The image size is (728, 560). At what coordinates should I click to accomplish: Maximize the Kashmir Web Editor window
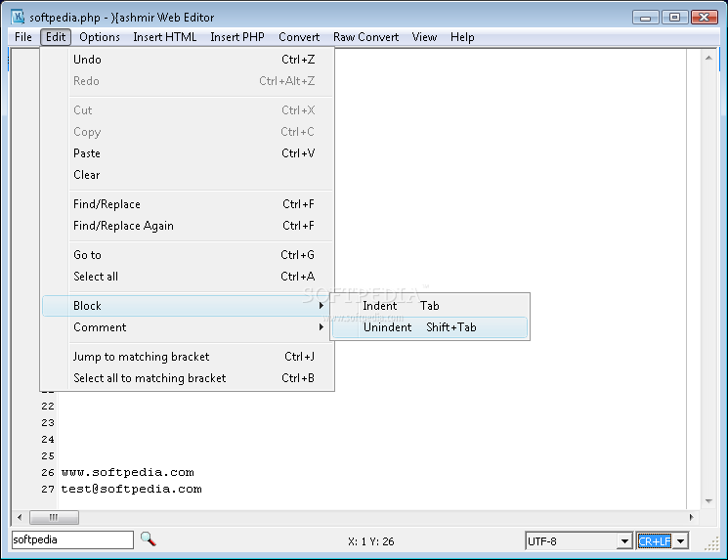tap(674, 18)
